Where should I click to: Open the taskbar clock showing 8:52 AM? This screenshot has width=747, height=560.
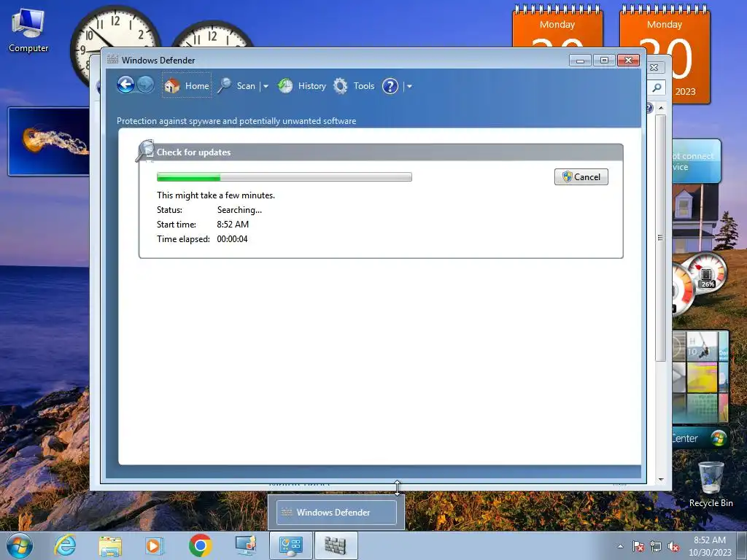click(710, 546)
